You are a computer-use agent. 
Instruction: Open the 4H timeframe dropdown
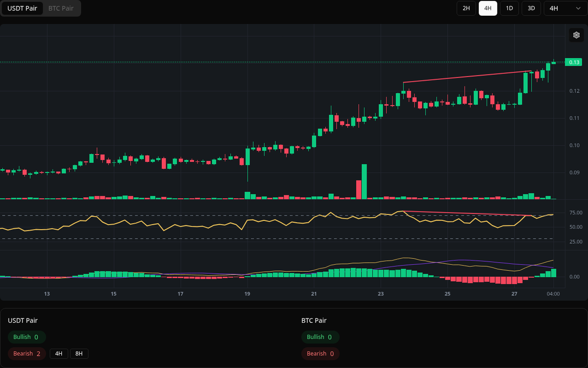[565, 8]
